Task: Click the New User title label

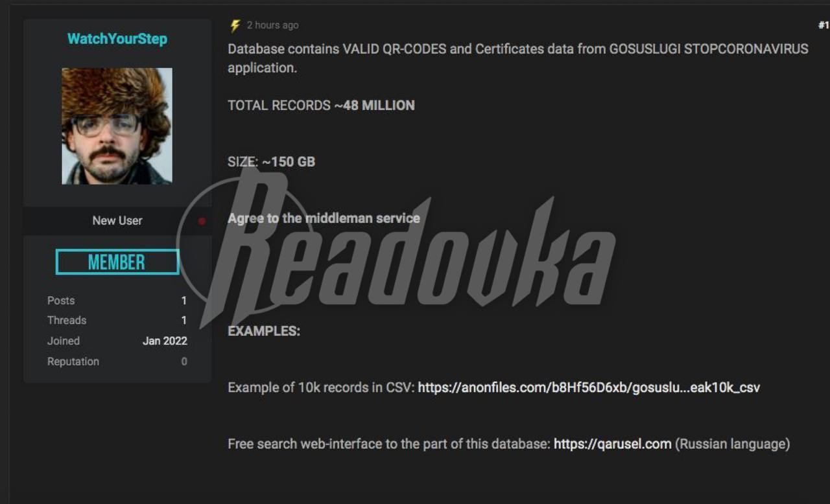Action: click(x=117, y=221)
